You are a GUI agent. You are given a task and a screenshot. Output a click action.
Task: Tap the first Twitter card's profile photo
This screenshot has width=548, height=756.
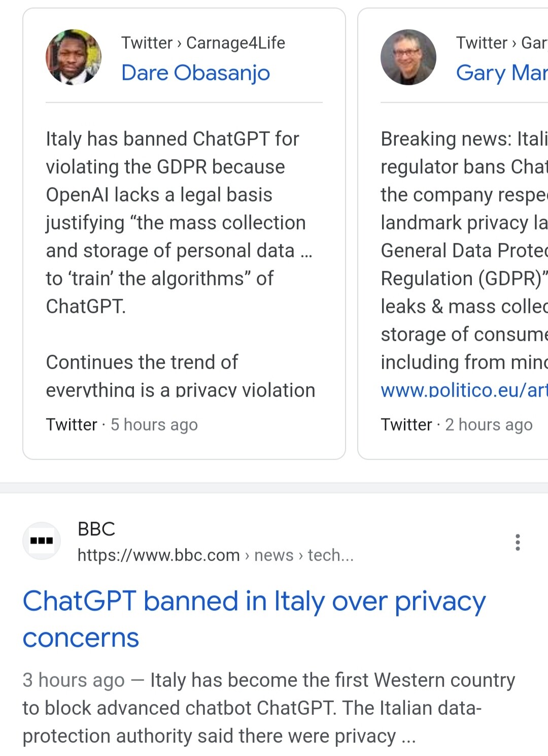pos(74,57)
